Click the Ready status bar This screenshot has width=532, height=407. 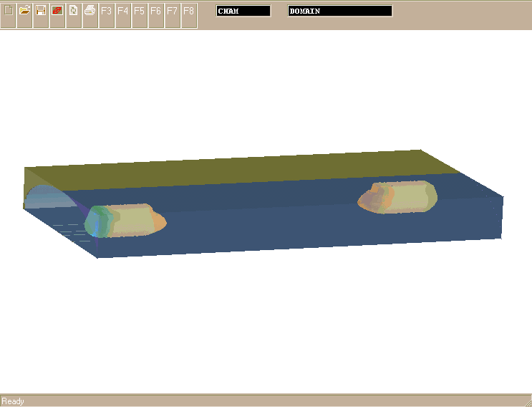(266, 401)
